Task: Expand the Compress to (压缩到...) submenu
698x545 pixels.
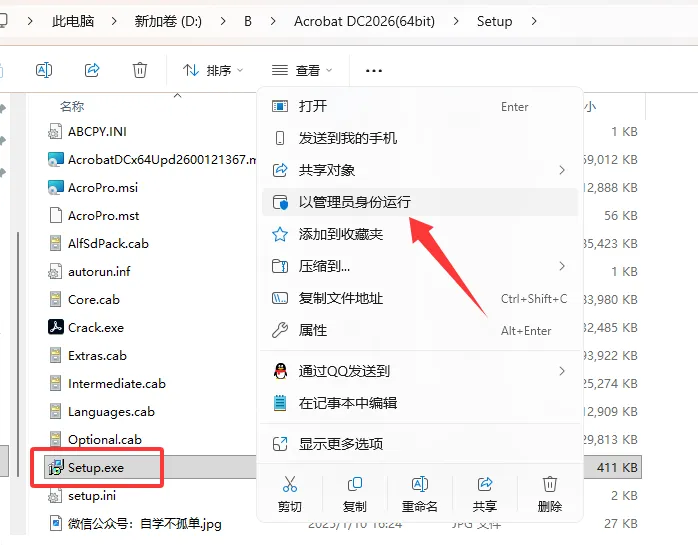Action: tap(420, 266)
